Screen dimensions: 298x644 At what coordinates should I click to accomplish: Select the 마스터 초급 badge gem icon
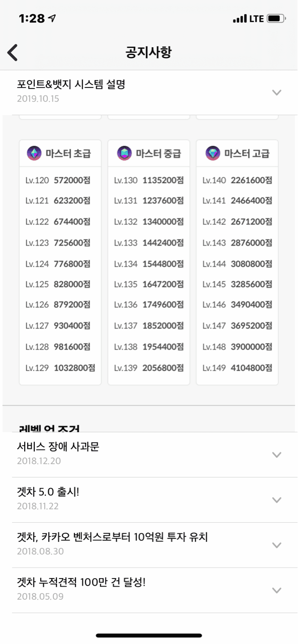(34, 152)
